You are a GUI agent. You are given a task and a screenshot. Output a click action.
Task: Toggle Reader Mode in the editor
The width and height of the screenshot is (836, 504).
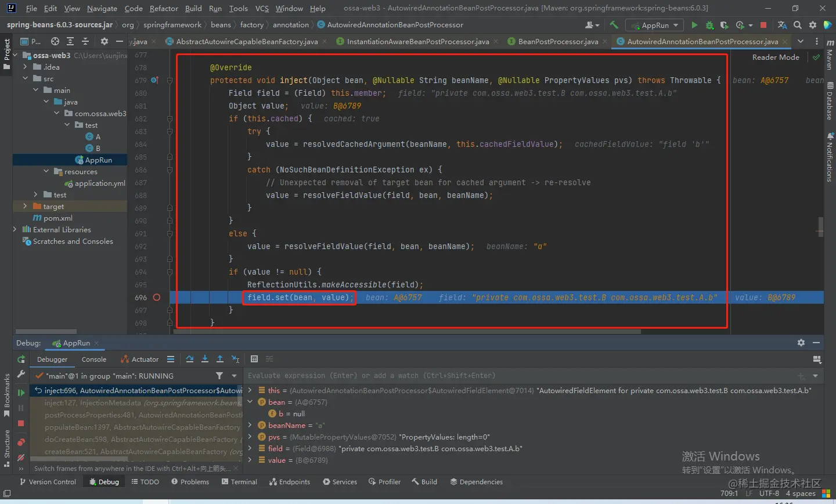[776, 57]
